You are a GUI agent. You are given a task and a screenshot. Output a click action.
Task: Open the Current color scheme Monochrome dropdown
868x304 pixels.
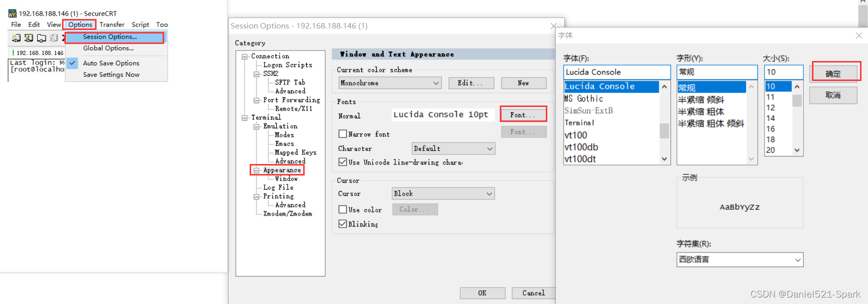click(x=390, y=83)
